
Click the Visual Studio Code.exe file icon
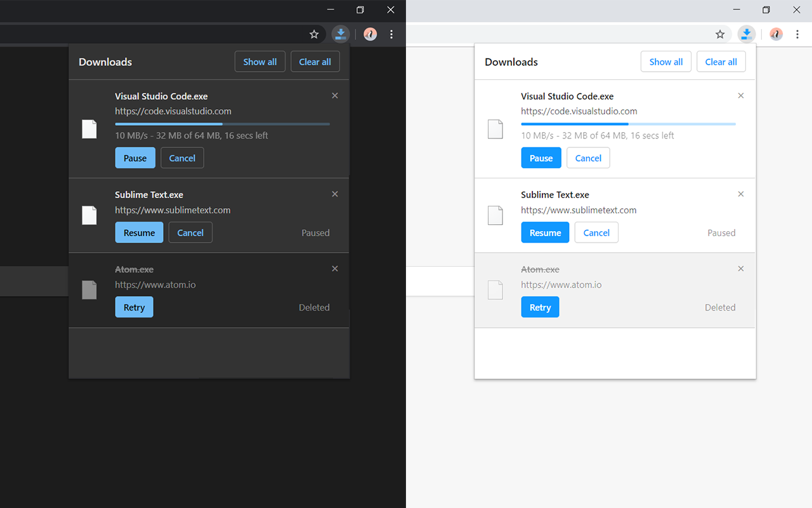pos(89,129)
